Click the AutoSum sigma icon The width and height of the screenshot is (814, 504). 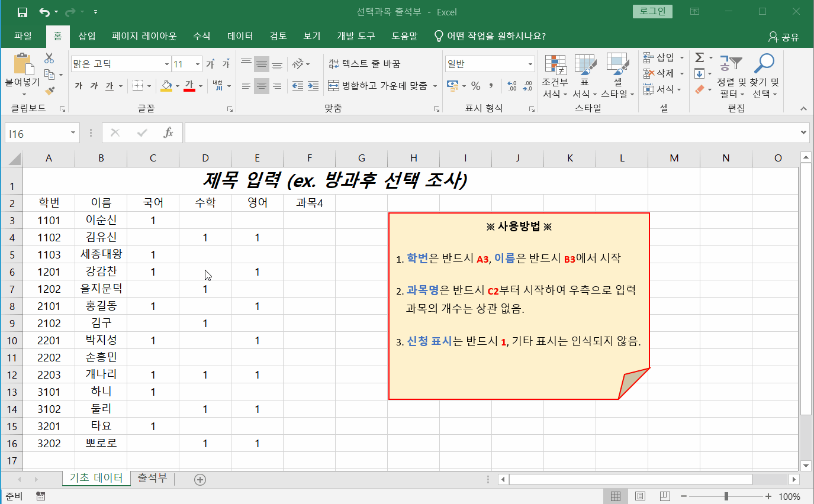click(700, 57)
